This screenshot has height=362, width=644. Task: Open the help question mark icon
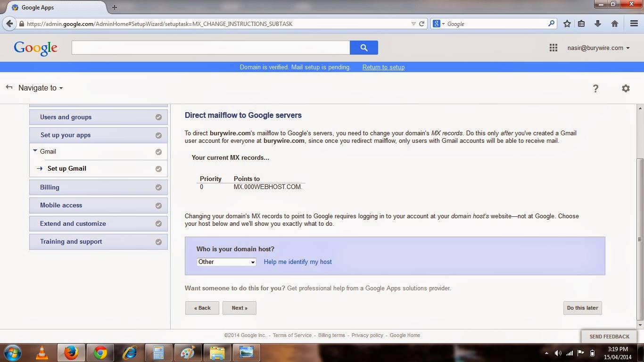click(x=595, y=88)
